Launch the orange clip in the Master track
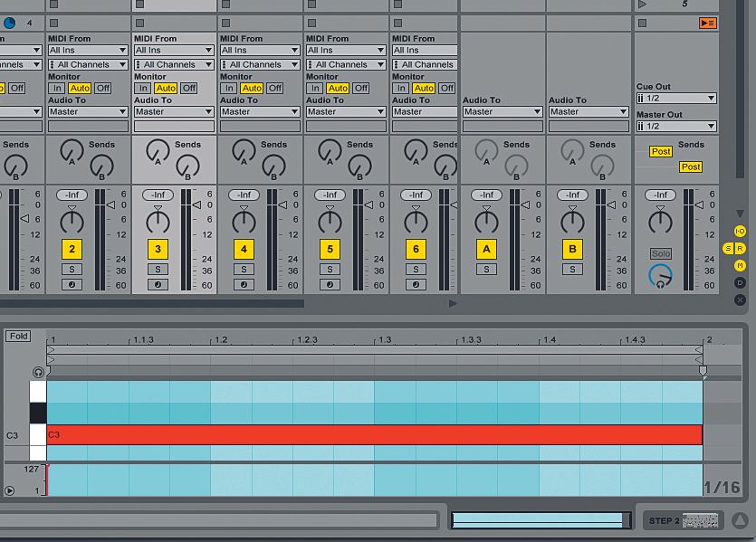 [x=706, y=22]
